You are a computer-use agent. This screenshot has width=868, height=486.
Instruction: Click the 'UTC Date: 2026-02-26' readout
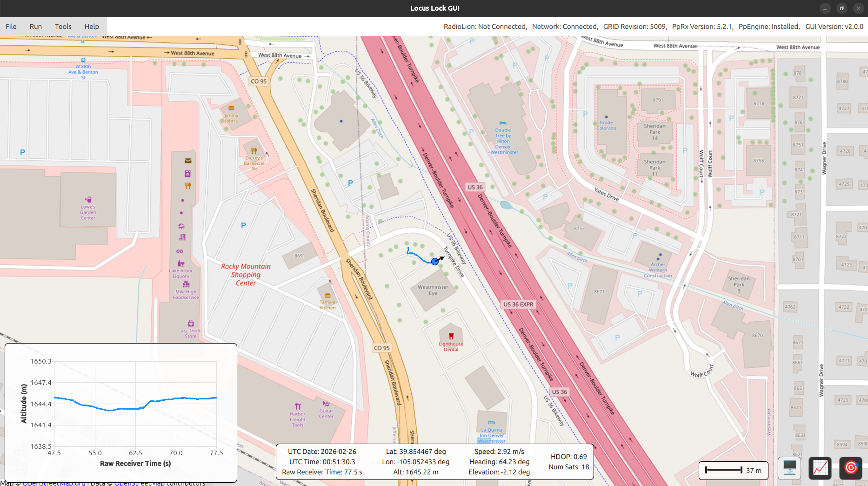pos(322,452)
